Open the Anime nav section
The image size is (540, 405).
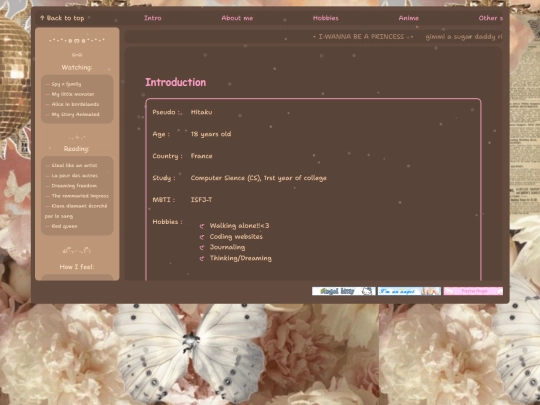pos(408,18)
